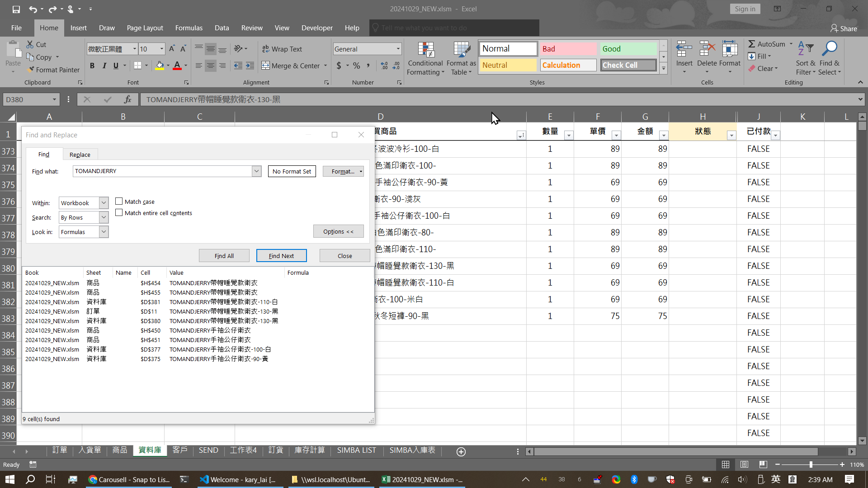Click the AutoSum icon
The height and width of the screenshot is (488, 868).
[x=751, y=44]
